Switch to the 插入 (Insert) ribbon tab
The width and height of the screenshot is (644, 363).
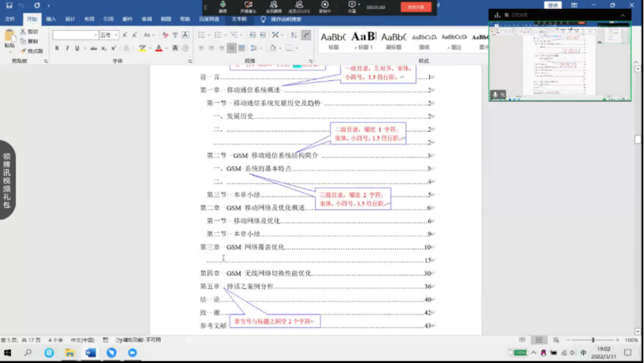coord(51,19)
